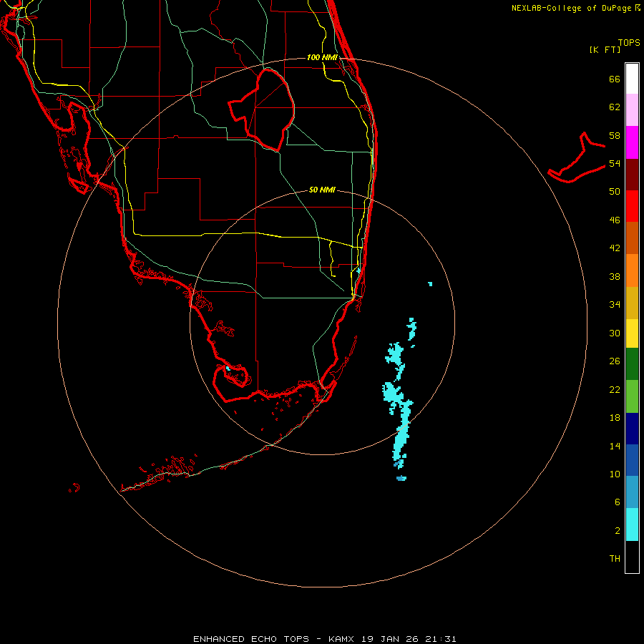The height and width of the screenshot is (644, 644).
Task: Click the black TH swatch at the legend bottom
Action: [x=632, y=557]
